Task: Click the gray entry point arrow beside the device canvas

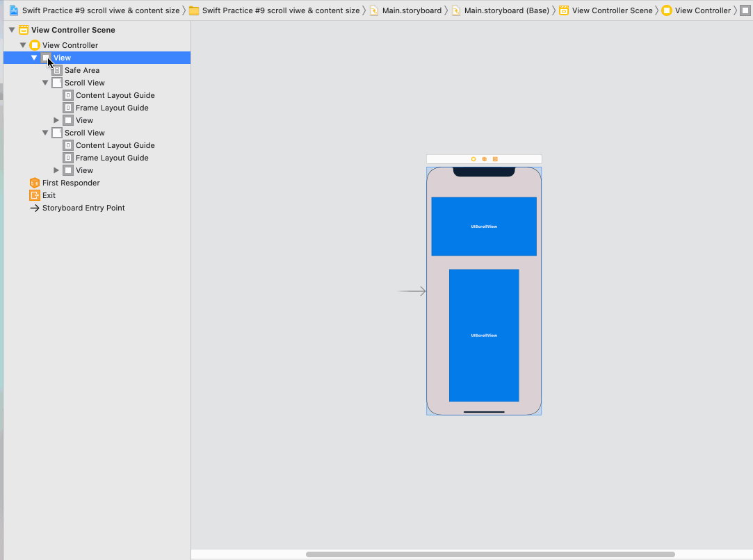Action: 412,291
